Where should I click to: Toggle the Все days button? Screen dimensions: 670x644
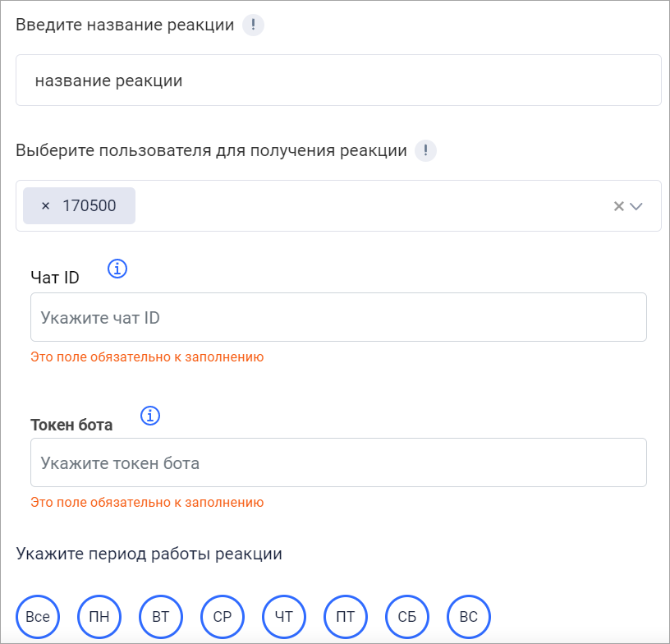coord(38,617)
